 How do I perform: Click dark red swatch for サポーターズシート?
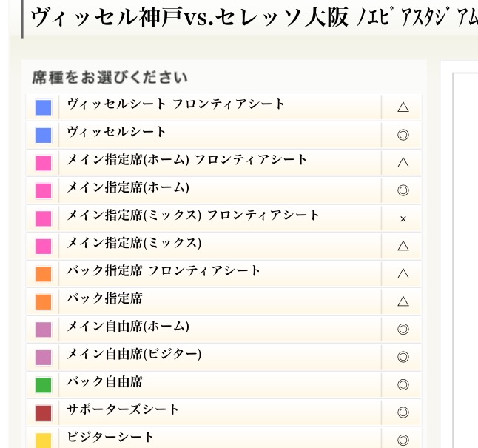click(x=44, y=412)
